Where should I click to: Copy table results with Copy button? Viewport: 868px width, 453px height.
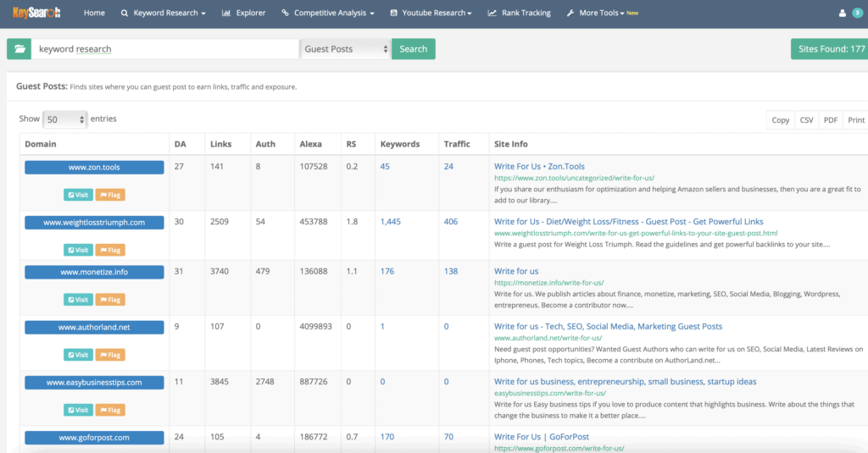coord(781,120)
